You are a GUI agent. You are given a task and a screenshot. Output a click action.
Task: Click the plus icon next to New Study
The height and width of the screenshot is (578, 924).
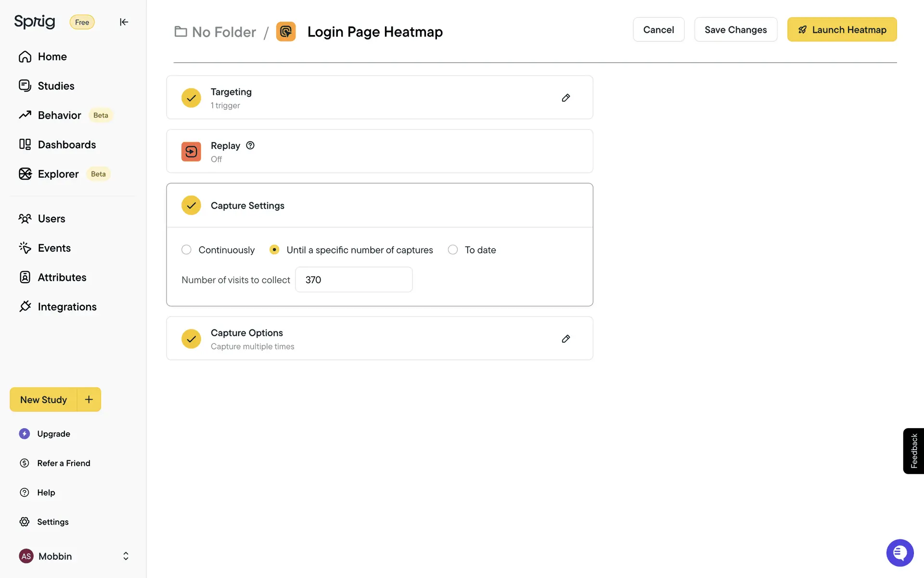[x=89, y=399]
